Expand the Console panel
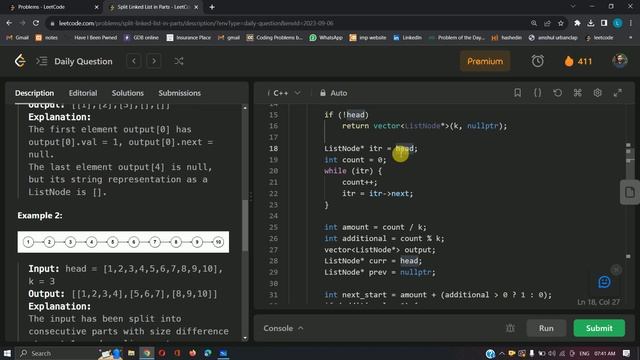This screenshot has width=640, height=360. 283,328
